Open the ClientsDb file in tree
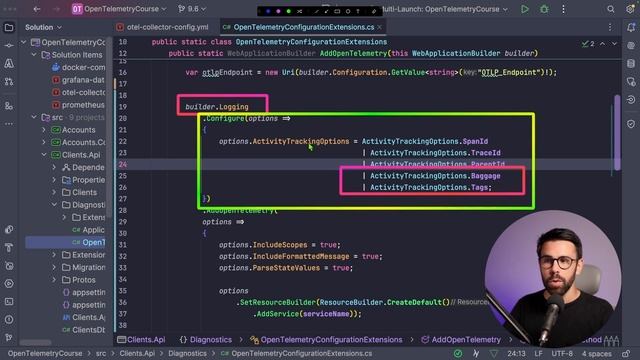Screen dimensions: 640x360 84,330
